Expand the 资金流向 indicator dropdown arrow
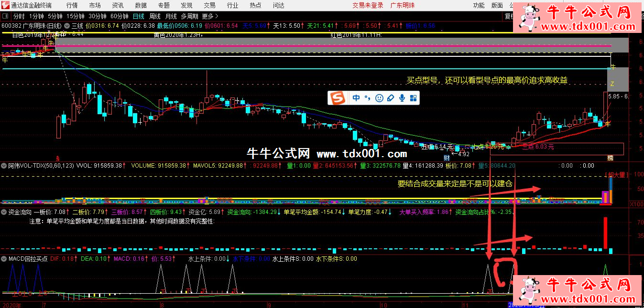This screenshot has height=308, width=644. point(4,212)
